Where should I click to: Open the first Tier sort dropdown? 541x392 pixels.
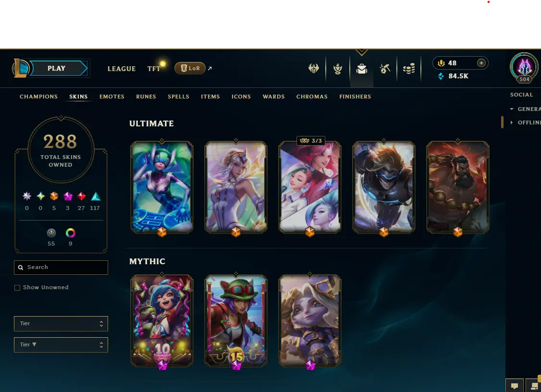[61, 324]
